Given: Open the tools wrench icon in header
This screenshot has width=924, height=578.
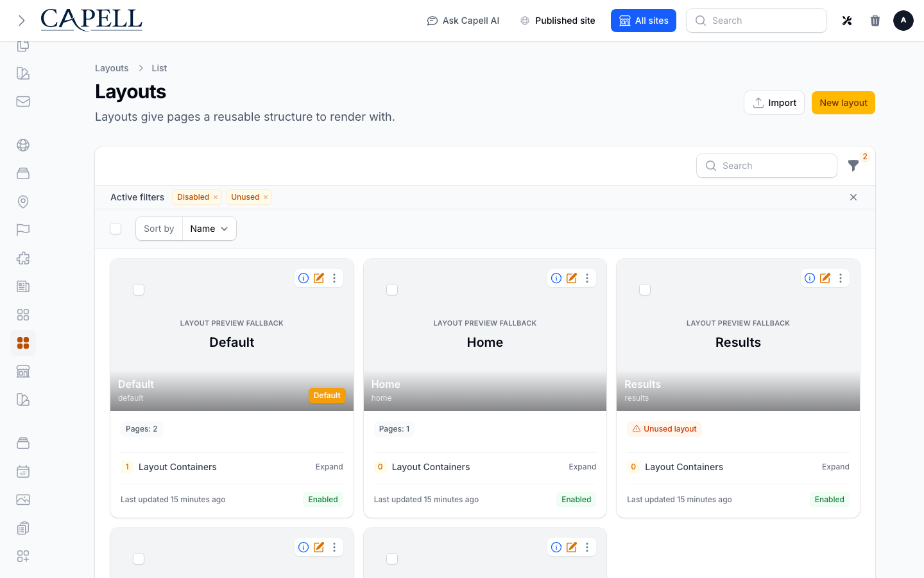Looking at the screenshot, I should pos(847,21).
